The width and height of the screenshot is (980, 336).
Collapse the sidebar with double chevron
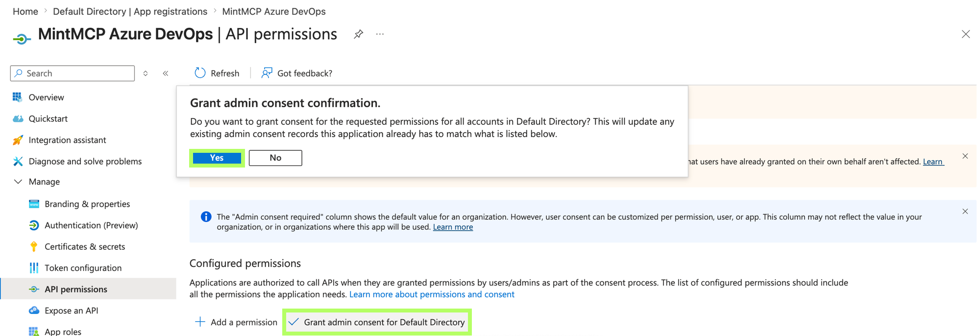point(166,73)
